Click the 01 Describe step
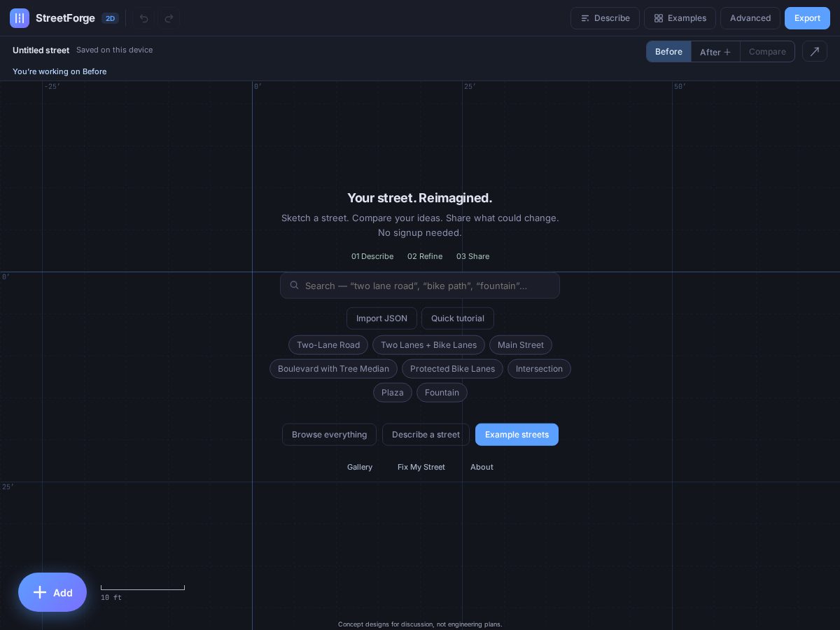 coord(372,256)
